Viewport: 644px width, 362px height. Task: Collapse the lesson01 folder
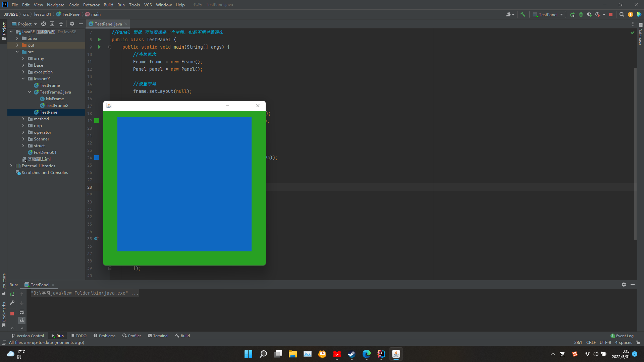pyautogui.click(x=23, y=79)
